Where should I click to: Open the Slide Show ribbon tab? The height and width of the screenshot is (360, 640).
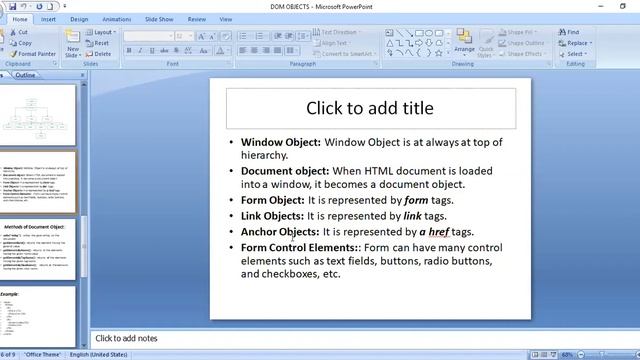tap(159, 19)
